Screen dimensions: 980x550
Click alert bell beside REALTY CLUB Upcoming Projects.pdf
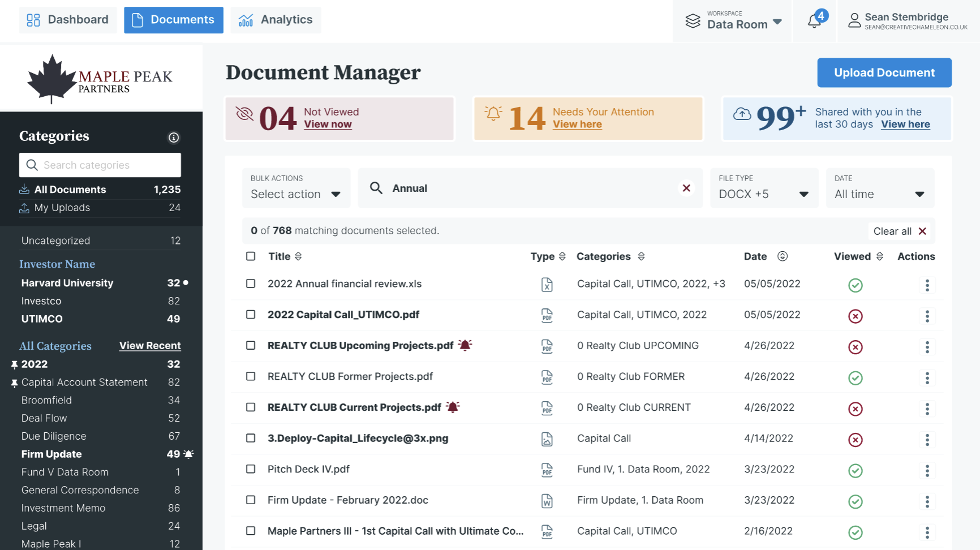pos(465,345)
